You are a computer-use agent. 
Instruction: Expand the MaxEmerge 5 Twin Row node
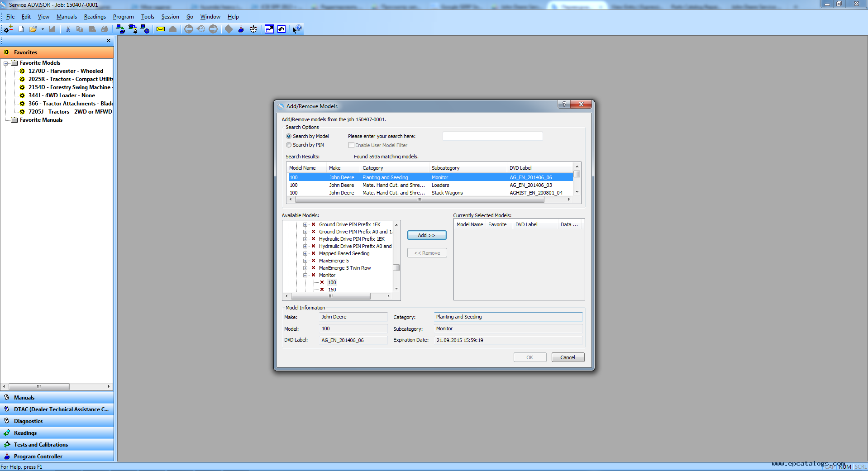305,268
